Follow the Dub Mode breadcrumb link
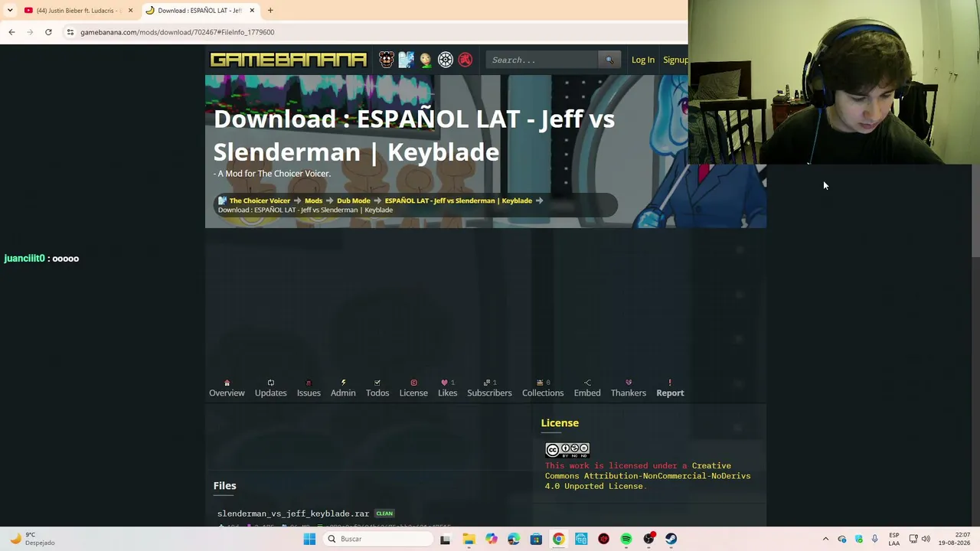980x551 pixels. (x=354, y=201)
